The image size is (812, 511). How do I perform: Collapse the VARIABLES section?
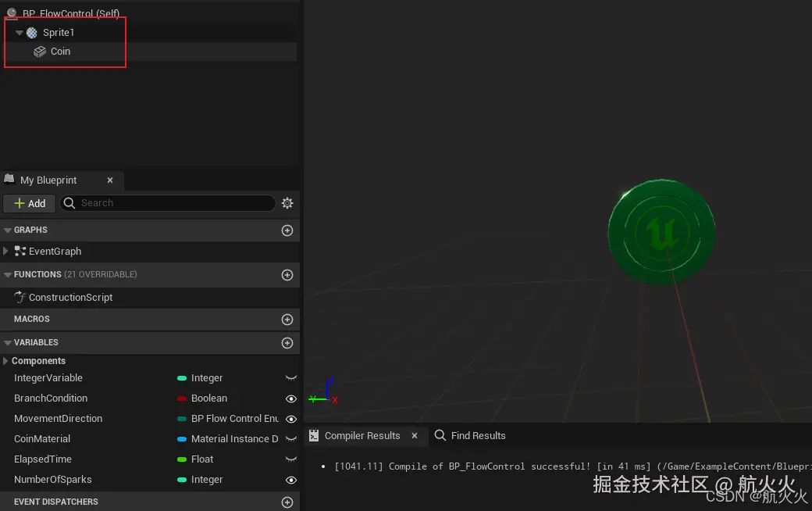pyautogui.click(x=7, y=342)
